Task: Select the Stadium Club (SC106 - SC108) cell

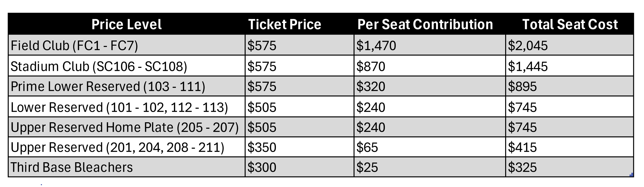Action: coord(99,67)
